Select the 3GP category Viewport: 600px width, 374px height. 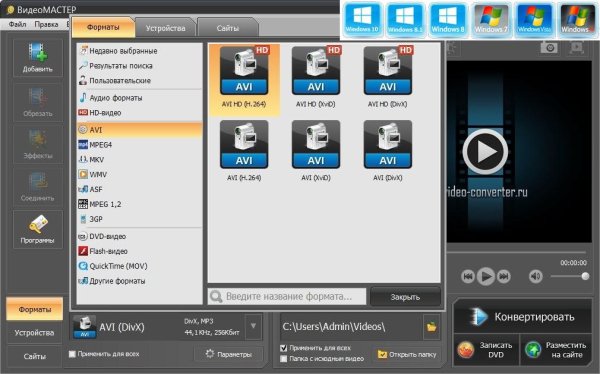tap(139, 219)
